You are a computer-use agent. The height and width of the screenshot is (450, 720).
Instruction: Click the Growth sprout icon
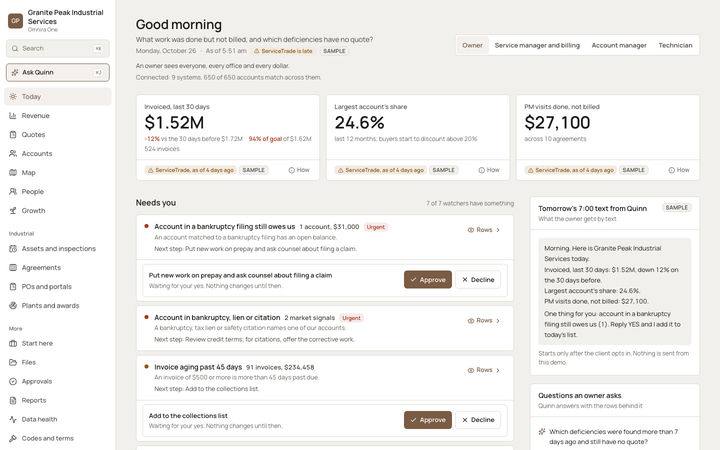click(13, 210)
